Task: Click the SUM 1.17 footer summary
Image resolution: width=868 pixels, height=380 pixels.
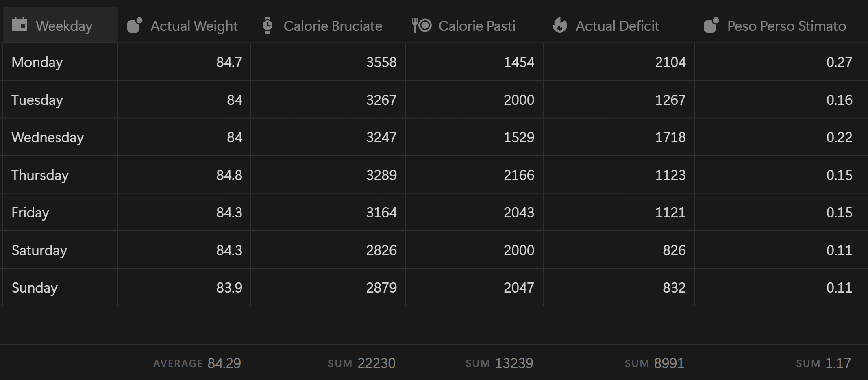Action: (824, 363)
